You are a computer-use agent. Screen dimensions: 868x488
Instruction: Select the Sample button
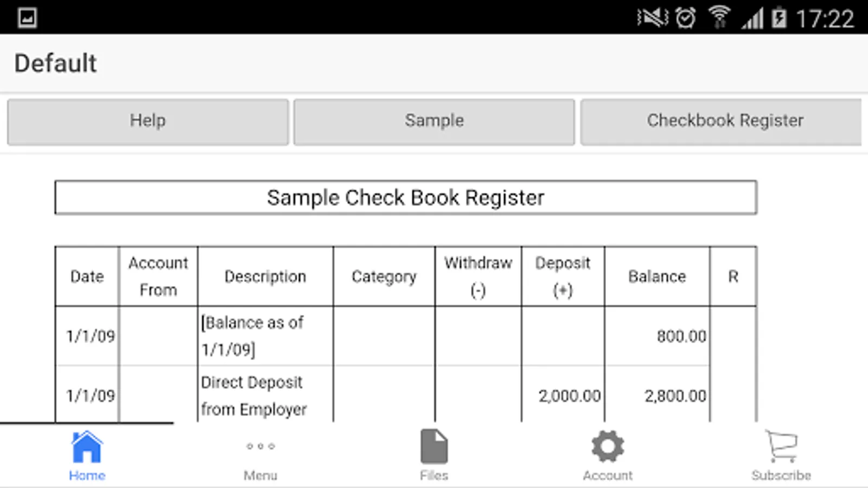434,121
